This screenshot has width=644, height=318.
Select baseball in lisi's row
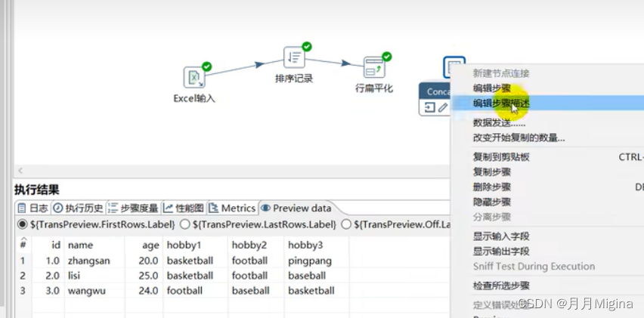click(x=316, y=276)
